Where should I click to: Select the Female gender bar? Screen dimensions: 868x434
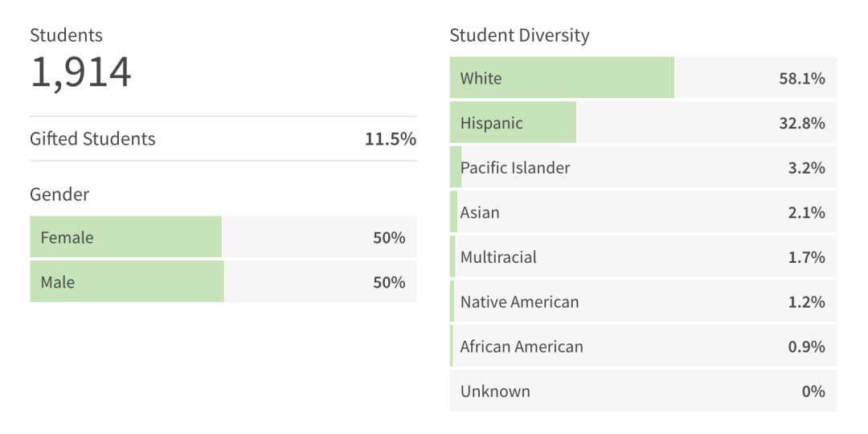126,237
